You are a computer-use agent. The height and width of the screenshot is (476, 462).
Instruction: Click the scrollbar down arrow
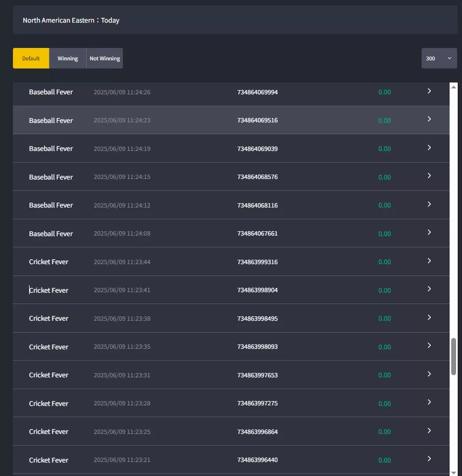453,473
